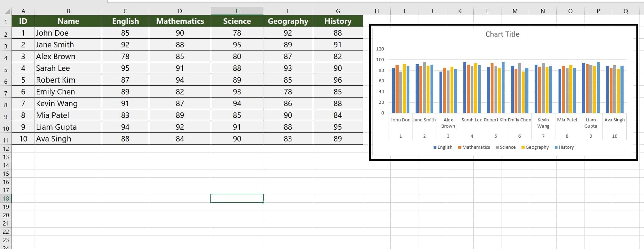Click Mia Patel's Science score 85
The height and width of the screenshot is (249, 644).
coord(237,115)
